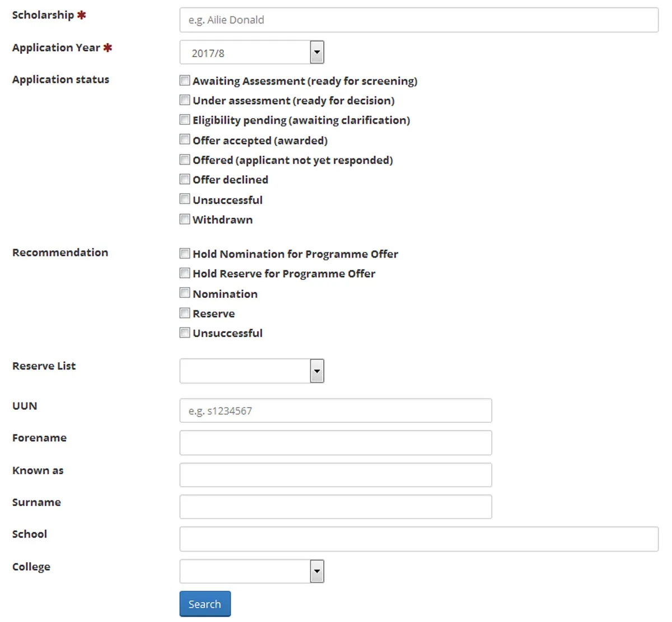The height and width of the screenshot is (622, 672).
Task: Enable the Under assessment filter
Action: pyautogui.click(x=185, y=100)
